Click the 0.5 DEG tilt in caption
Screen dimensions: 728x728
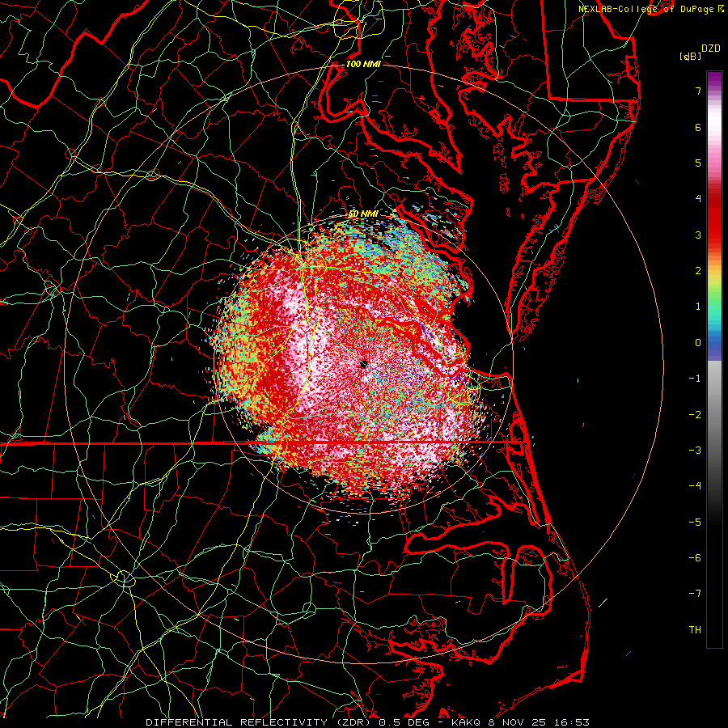[x=404, y=722]
